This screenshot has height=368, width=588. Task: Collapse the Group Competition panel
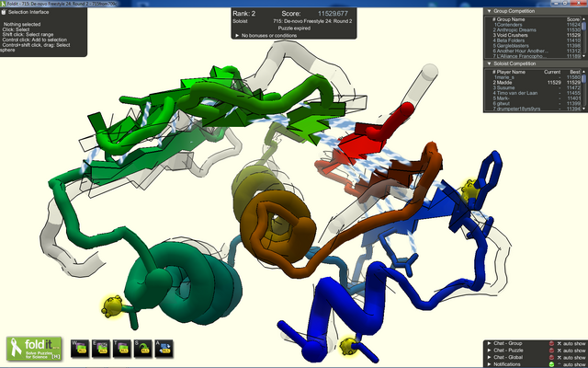[489, 11]
